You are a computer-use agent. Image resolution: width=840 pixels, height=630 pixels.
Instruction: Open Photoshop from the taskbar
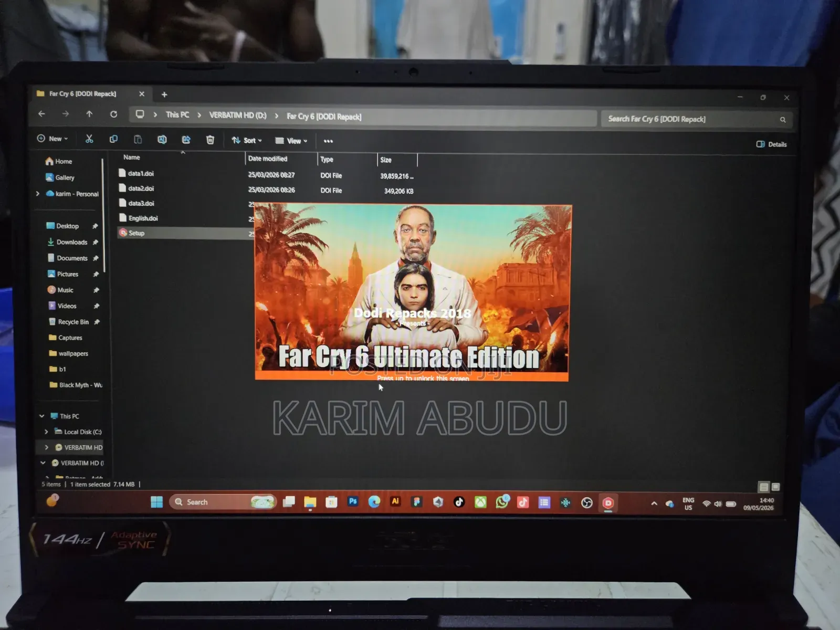coord(353,501)
